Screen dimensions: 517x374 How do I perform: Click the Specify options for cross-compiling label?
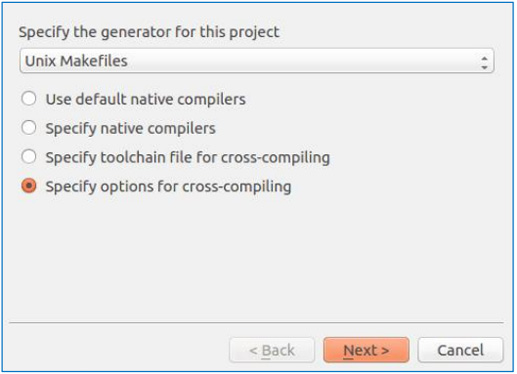168,187
